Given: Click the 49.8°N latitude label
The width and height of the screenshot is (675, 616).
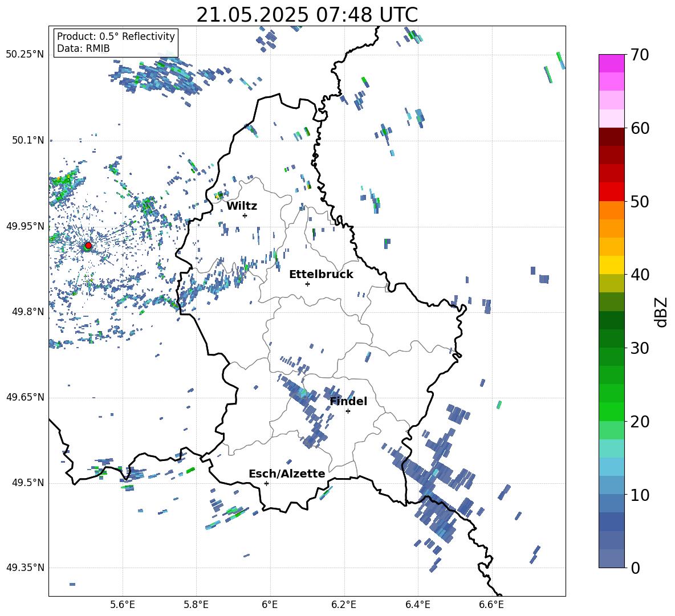Looking at the screenshot, I should pyautogui.click(x=27, y=312).
